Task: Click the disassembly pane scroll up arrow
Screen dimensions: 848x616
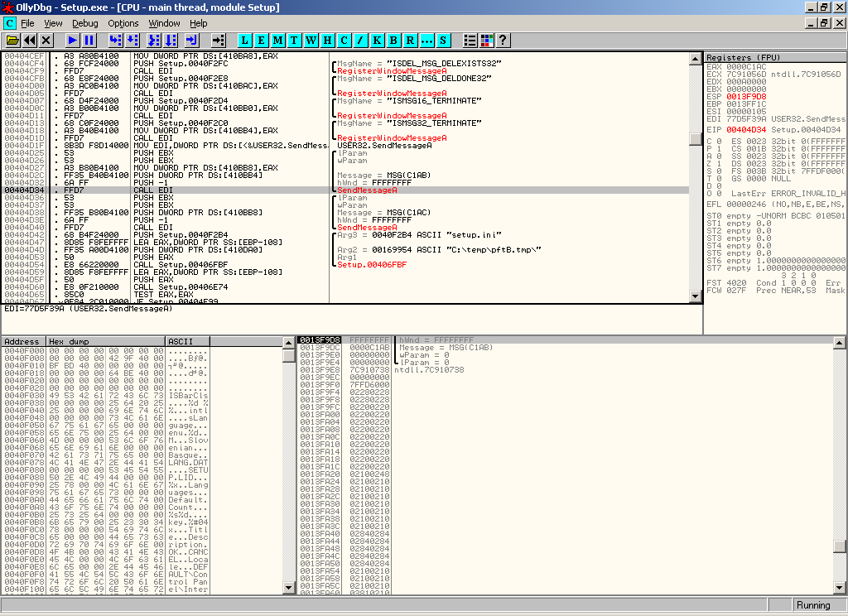Action: click(696, 59)
